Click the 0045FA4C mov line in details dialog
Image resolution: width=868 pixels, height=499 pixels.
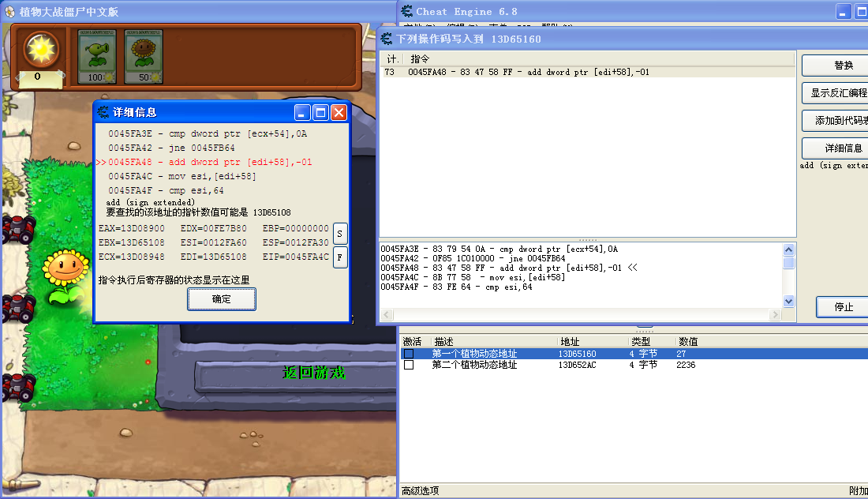(x=182, y=176)
